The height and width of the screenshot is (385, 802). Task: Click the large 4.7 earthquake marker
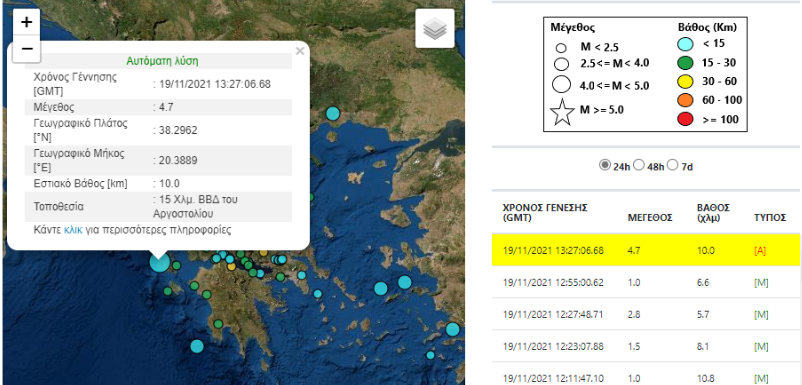[x=159, y=262]
